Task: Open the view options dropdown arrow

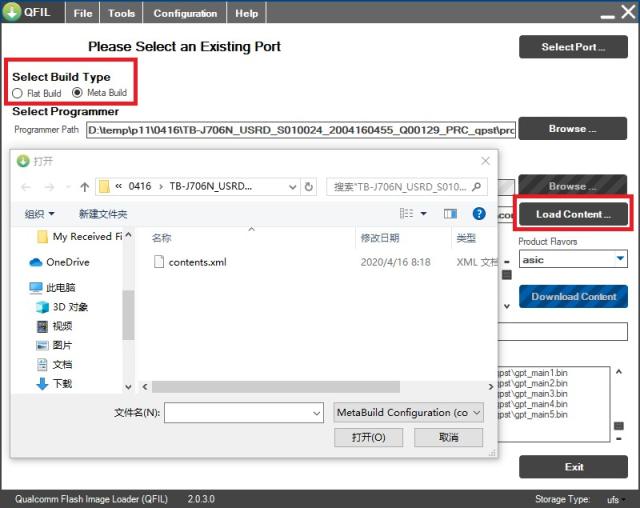Action: 424,213
